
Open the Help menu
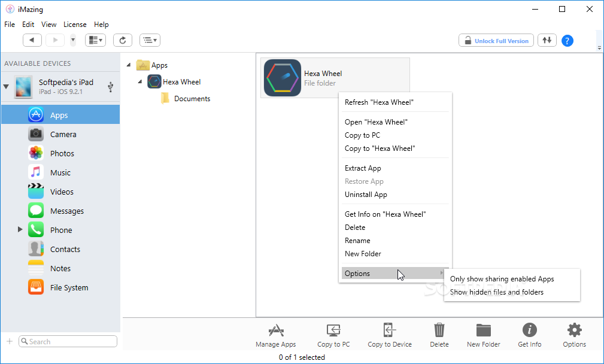click(101, 25)
